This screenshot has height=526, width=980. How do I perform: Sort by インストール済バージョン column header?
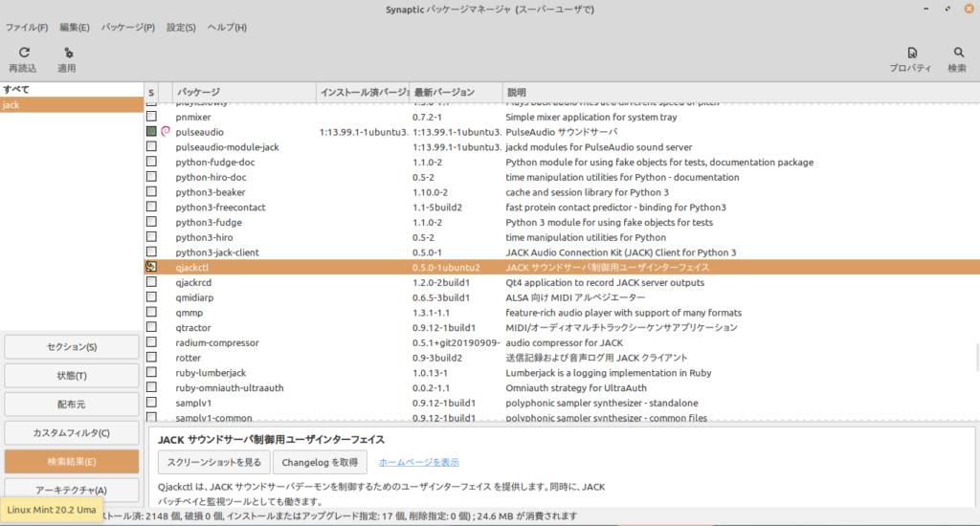[x=363, y=93]
